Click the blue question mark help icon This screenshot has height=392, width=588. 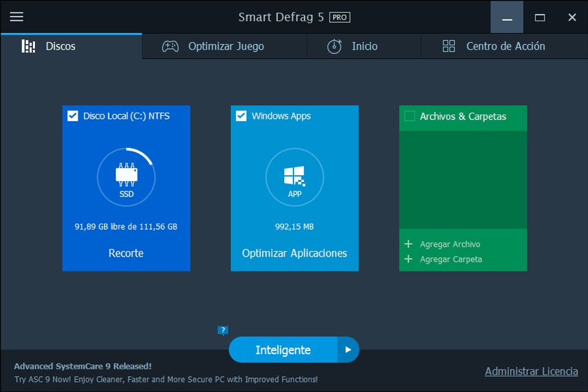pyautogui.click(x=223, y=331)
